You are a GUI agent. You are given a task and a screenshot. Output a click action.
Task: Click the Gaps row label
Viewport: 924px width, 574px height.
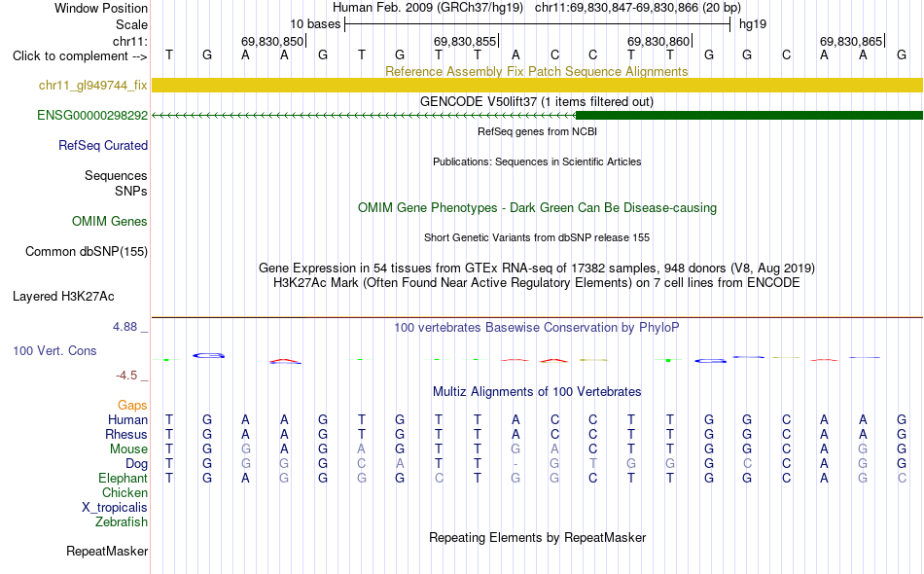(x=132, y=406)
